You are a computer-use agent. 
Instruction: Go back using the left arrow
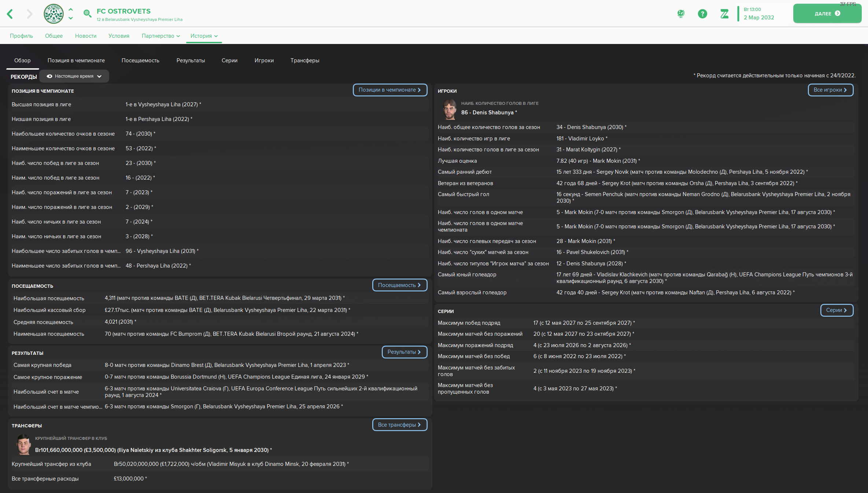pos(10,14)
